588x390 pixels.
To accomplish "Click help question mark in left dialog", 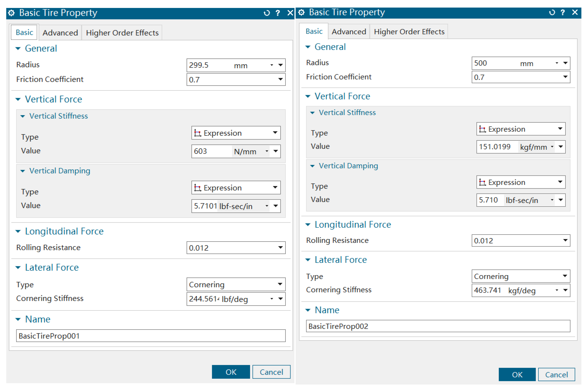I will point(278,13).
